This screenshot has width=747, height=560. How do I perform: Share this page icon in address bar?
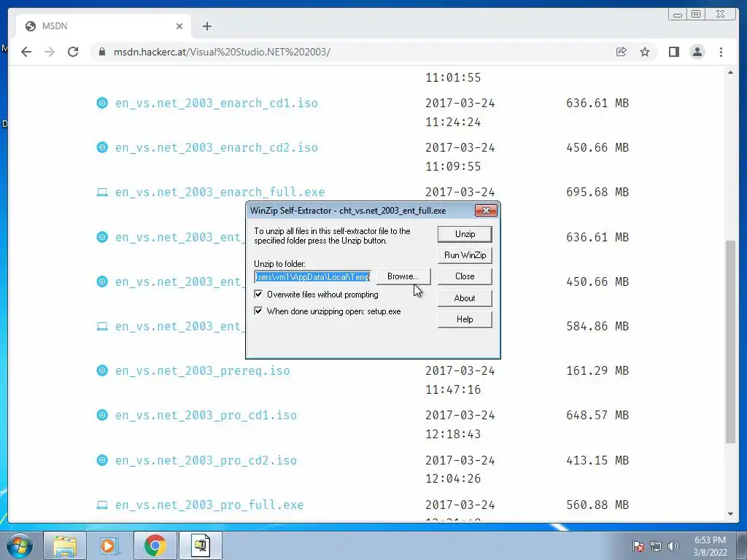point(622,52)
